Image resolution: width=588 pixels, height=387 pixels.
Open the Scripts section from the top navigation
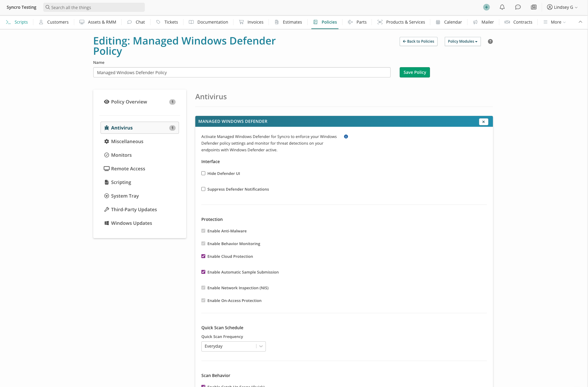click(x=21, y=22)
